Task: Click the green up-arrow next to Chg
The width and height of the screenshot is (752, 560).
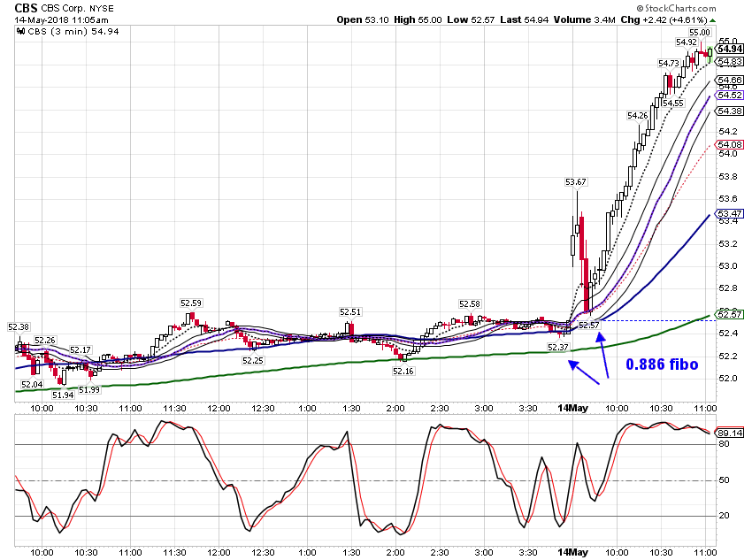Action: click(x=712, y=20)
